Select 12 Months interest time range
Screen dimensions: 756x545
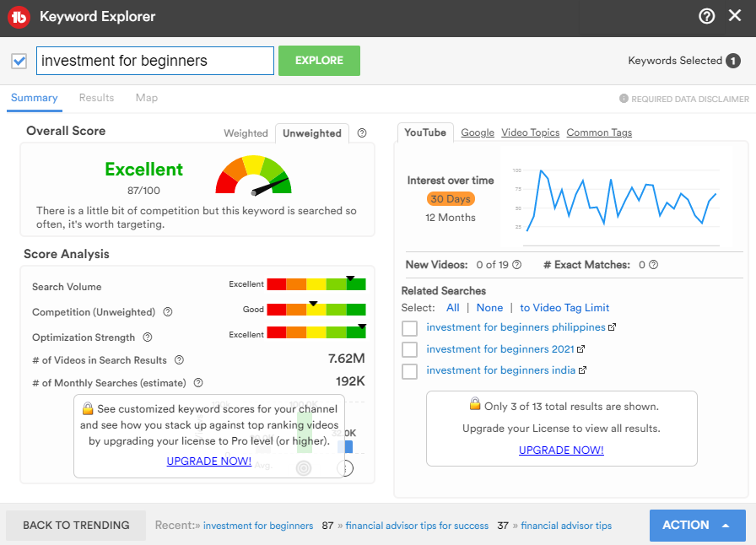(x=451, y=218)
